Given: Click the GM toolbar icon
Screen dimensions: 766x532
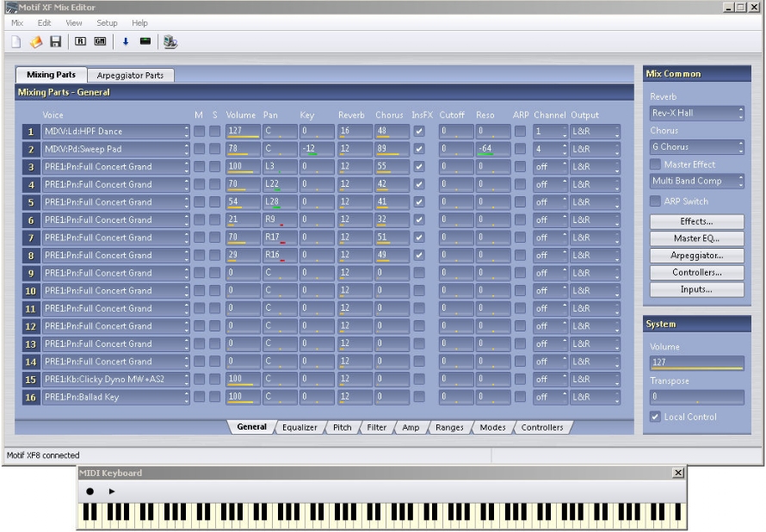Looking at the screenshot, I should [100, 41].
